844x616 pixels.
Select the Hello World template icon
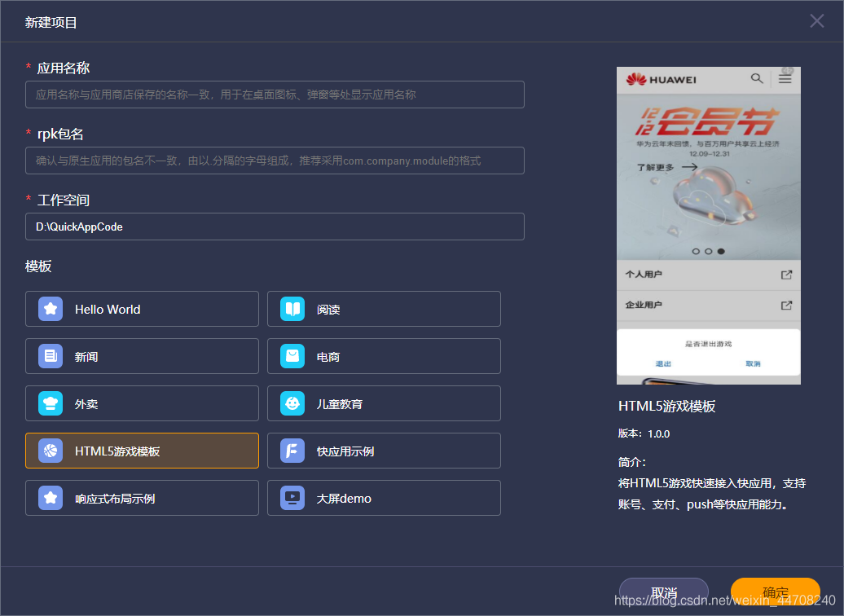pos(51,309)
